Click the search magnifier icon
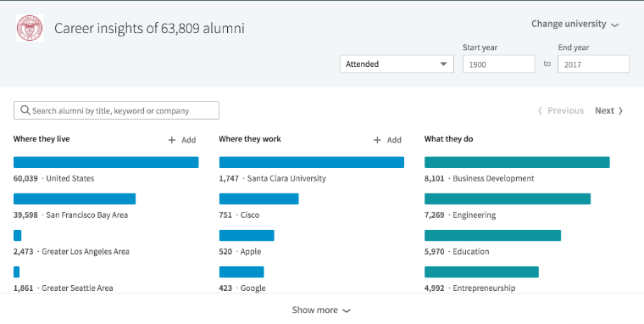644x324 pixels. click(x=25, y=110)
